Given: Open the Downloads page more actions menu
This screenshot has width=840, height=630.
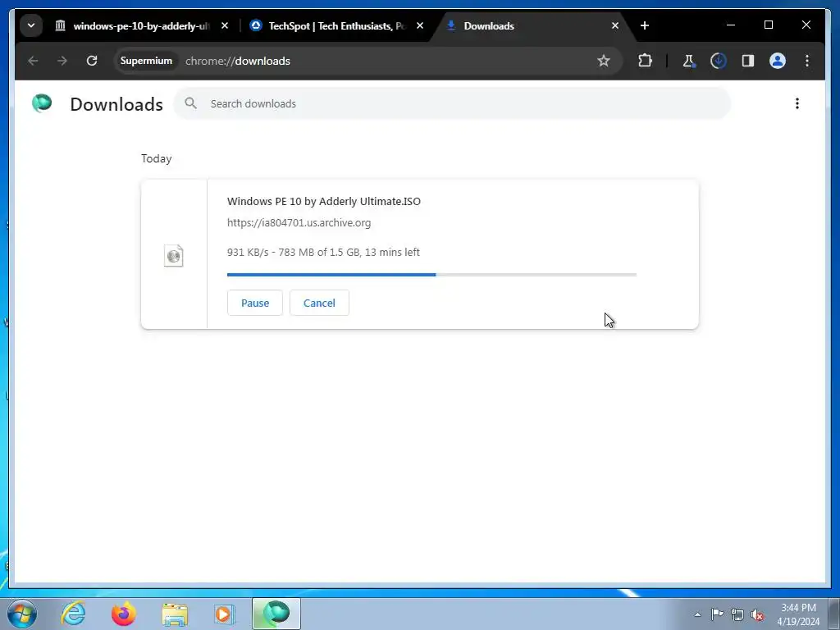Looking at the screenshot, I should 797,103.
